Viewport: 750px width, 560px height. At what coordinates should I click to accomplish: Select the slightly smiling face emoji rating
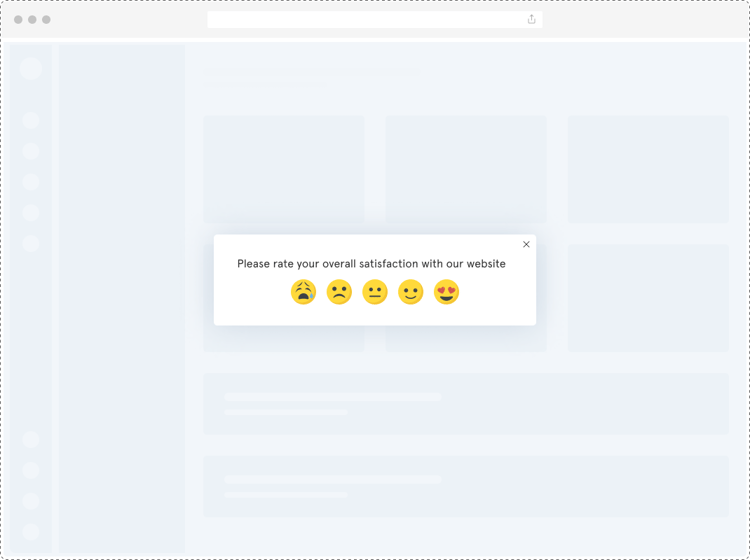coord(411,292)
